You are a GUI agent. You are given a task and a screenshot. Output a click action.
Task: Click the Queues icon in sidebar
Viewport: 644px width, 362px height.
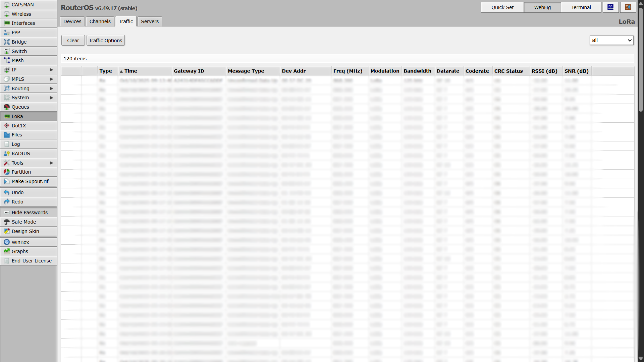pos(6,107)
